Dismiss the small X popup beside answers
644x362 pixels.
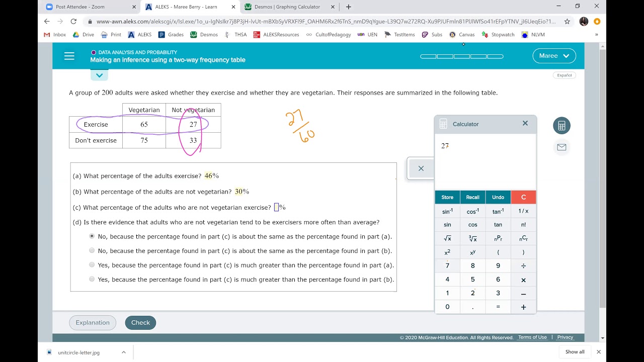coord(421,168)
